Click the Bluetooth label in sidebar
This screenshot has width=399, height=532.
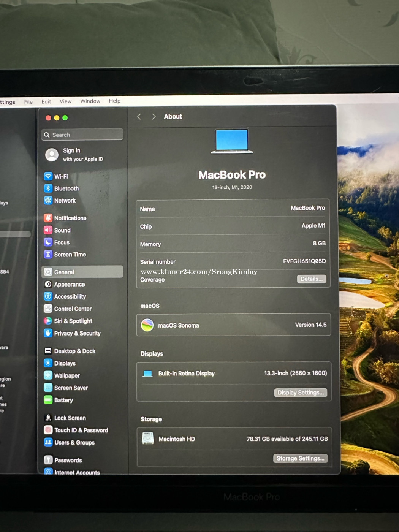tap(66, 188)
